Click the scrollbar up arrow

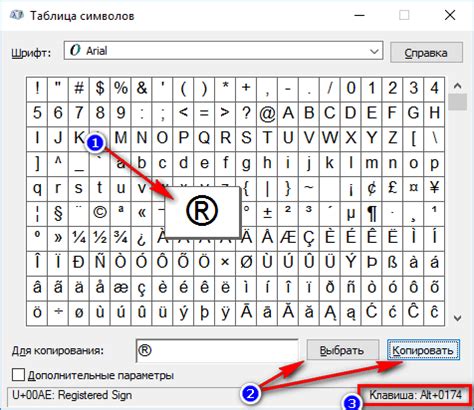pyautogui.click(x=457, y=86)
